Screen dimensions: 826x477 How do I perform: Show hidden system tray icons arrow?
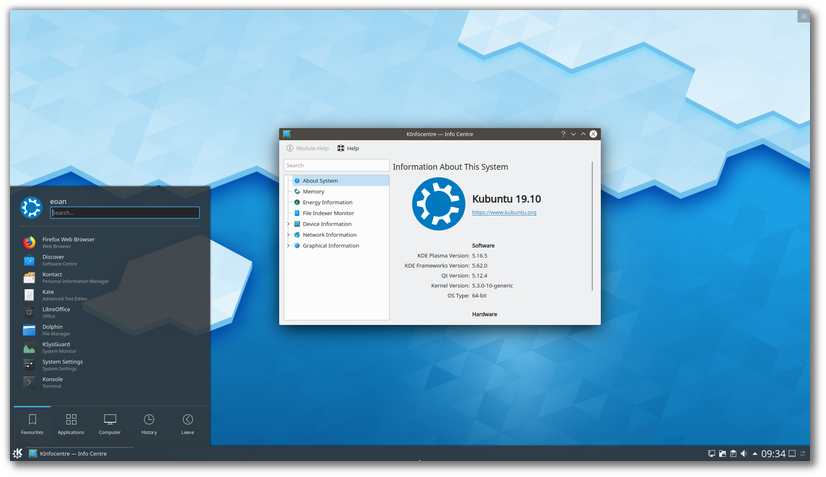coord(755,454)
